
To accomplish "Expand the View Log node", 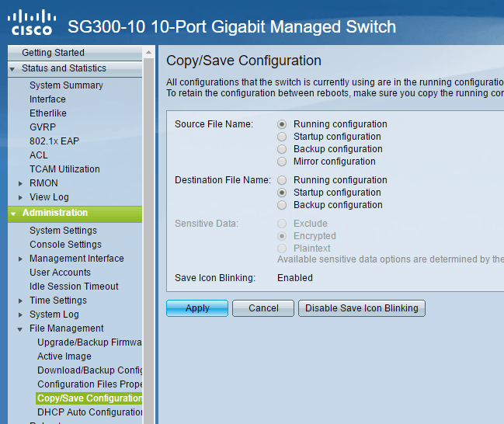I will pos(21,197).
